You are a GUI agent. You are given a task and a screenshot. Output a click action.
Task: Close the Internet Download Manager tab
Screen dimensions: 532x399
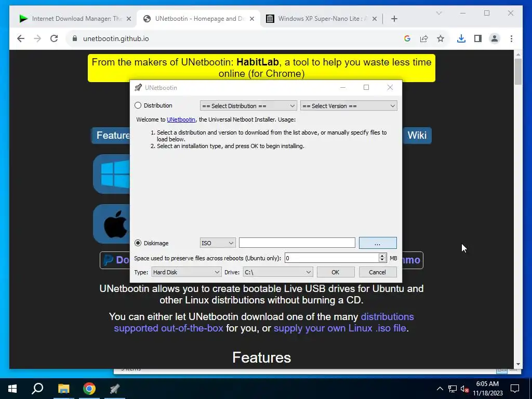click(129, 19)
